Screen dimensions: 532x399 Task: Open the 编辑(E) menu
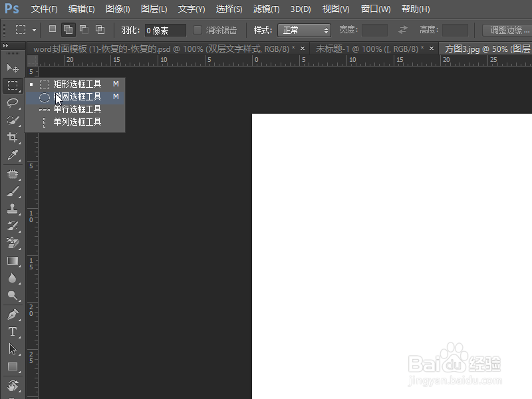click(x=81, y=9)
